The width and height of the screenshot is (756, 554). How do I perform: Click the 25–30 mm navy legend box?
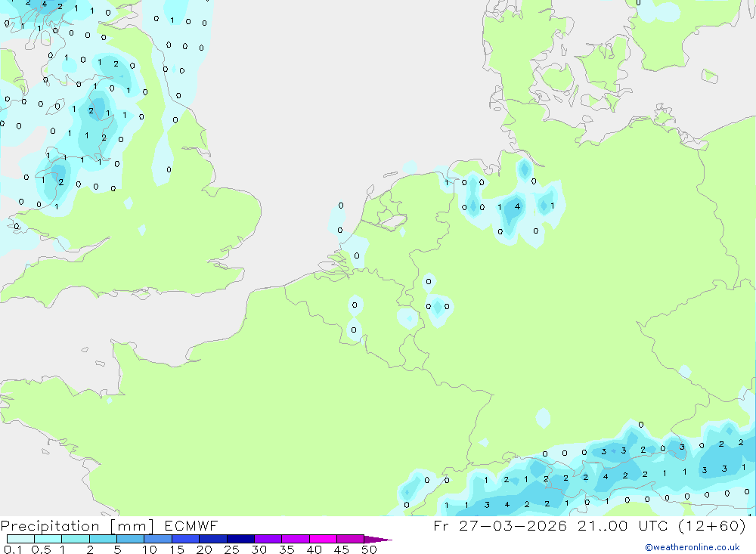[x=240, y=539]
